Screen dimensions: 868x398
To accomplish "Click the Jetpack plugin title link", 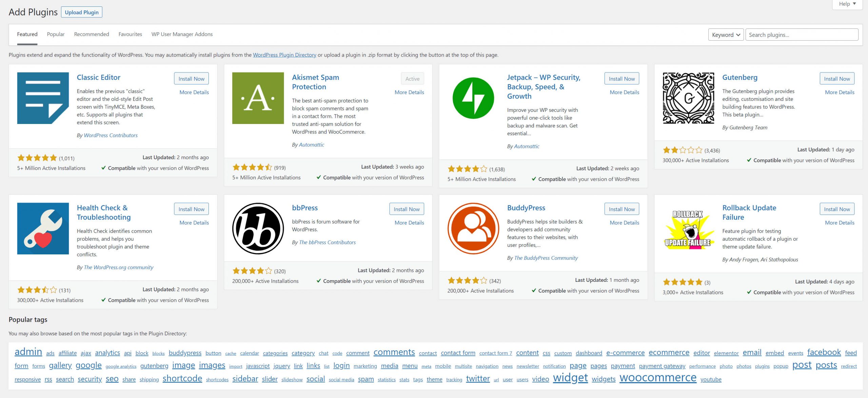I will point(544,87).
